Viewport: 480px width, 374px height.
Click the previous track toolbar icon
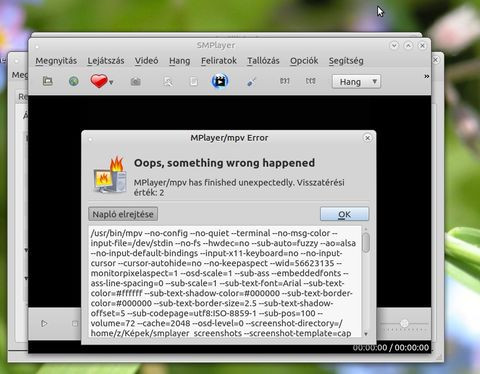coord(284,81)
